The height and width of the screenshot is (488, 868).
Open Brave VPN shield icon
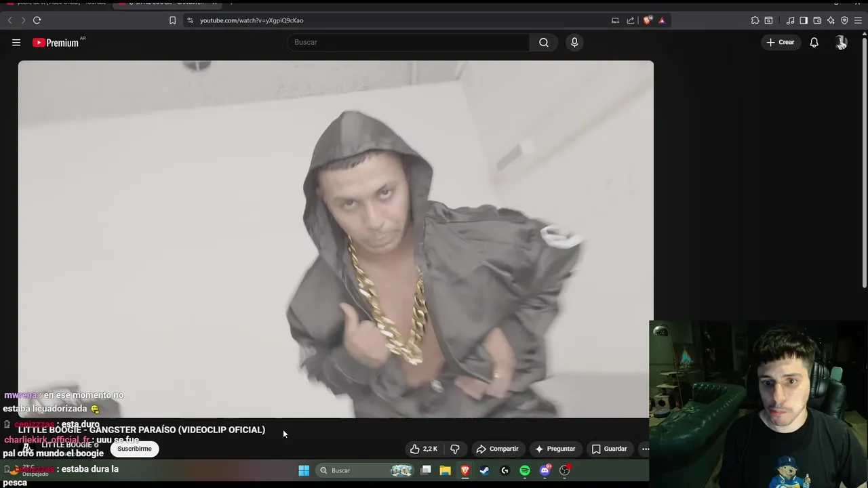click(844, 20)
